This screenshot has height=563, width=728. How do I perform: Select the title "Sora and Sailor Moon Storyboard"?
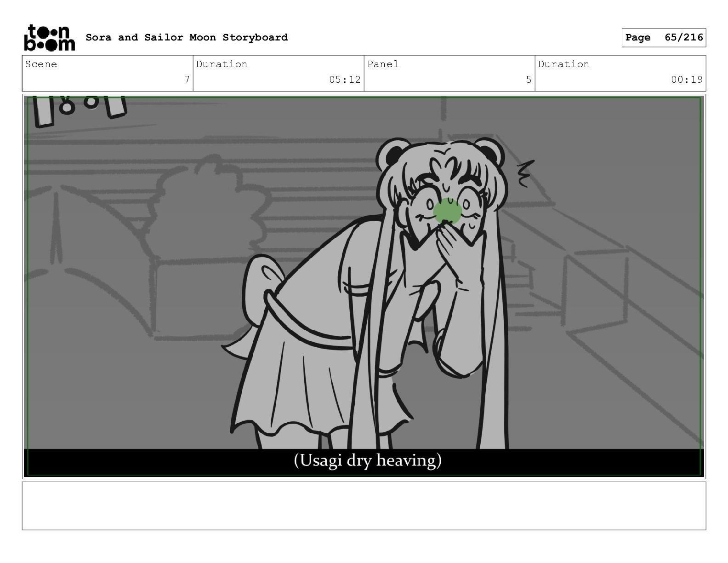(187, 37)
